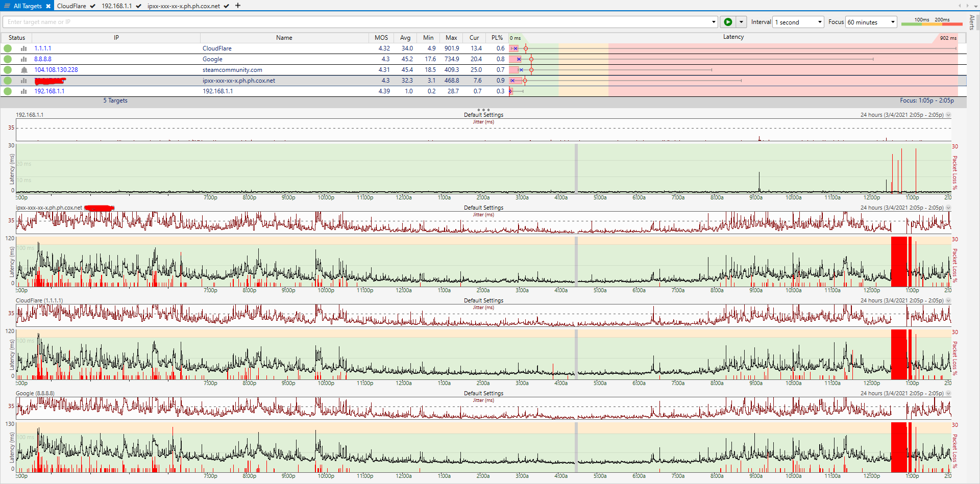Click the checkmark on the 192.168.1.1 tab
Screen dimensions: 980x484
[138, 6]
